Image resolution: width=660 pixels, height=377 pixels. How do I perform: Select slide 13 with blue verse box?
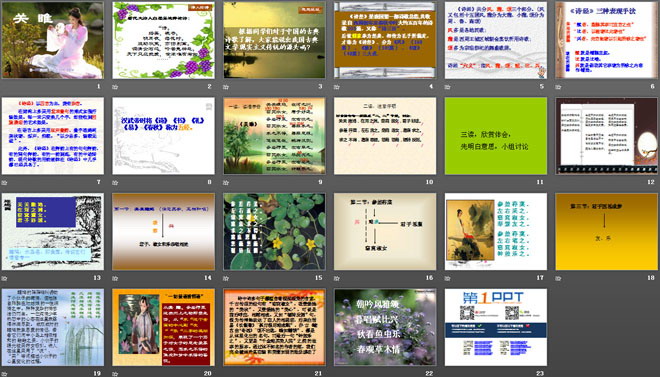point(53,231)
